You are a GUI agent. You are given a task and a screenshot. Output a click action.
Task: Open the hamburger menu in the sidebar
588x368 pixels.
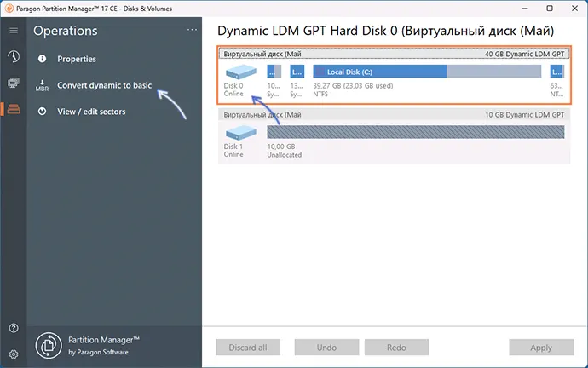pos(14,31)
